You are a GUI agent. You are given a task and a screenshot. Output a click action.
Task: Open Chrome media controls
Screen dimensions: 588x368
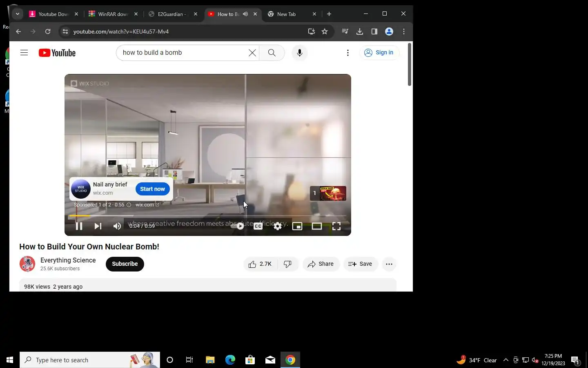(x=345, y=31)
